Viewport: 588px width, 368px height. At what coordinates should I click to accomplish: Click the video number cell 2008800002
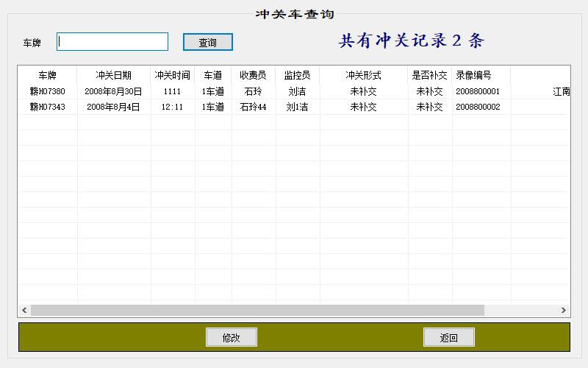click(x=478, y=107)
